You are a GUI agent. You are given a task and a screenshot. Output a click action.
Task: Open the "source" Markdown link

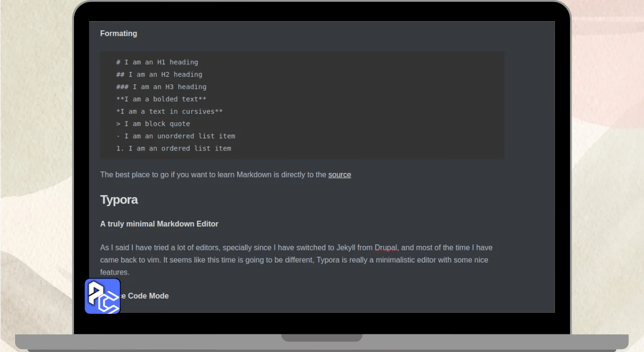click(x=340, y=174)
